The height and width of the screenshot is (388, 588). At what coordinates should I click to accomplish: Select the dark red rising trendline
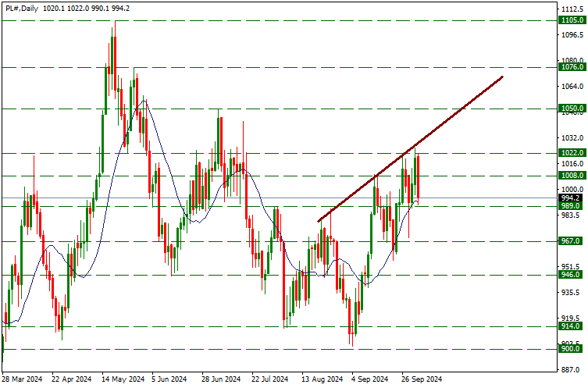[x=410, y=149]
